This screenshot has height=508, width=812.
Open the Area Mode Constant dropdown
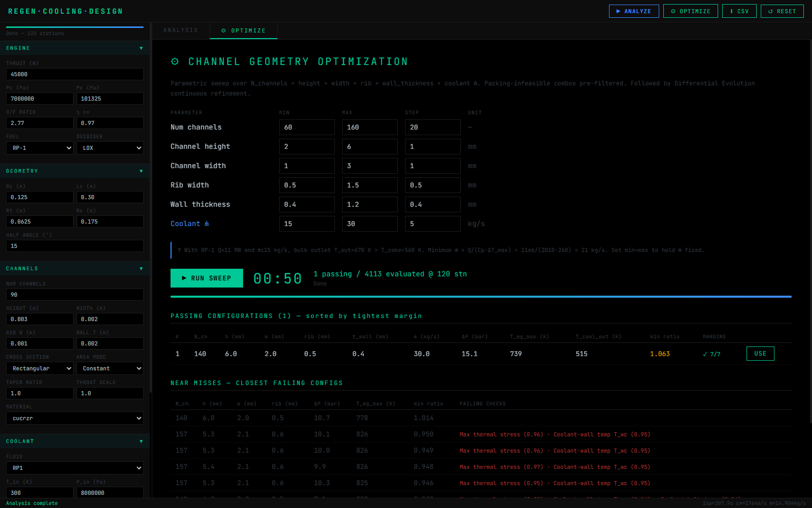tap(110, 368)
